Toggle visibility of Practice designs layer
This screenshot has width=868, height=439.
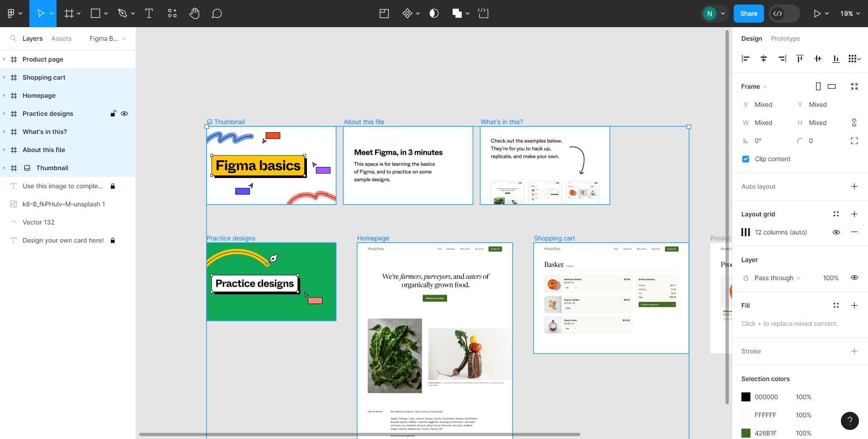tap(124, 114)
